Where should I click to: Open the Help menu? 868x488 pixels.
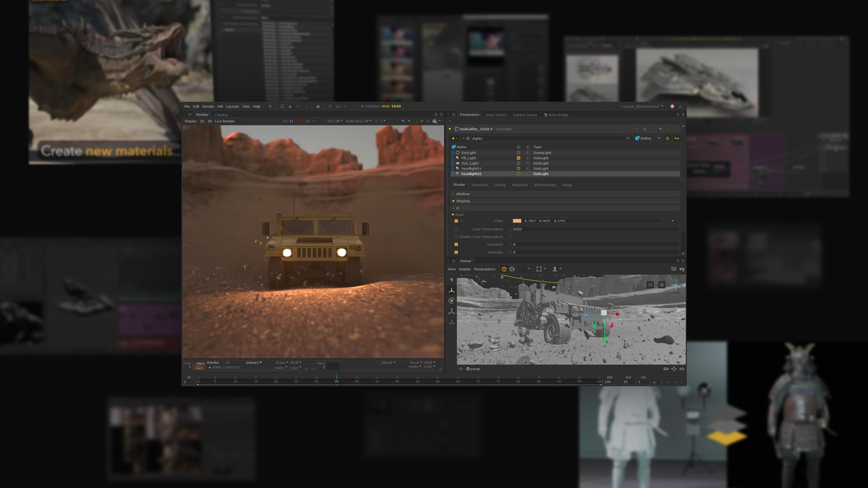tap(256, 107)
